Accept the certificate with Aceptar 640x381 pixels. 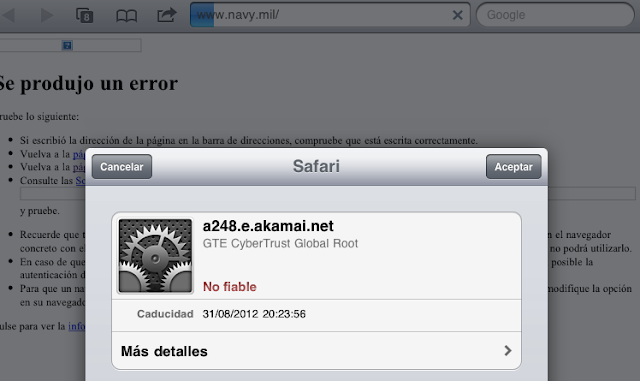[x=513, y=167]
